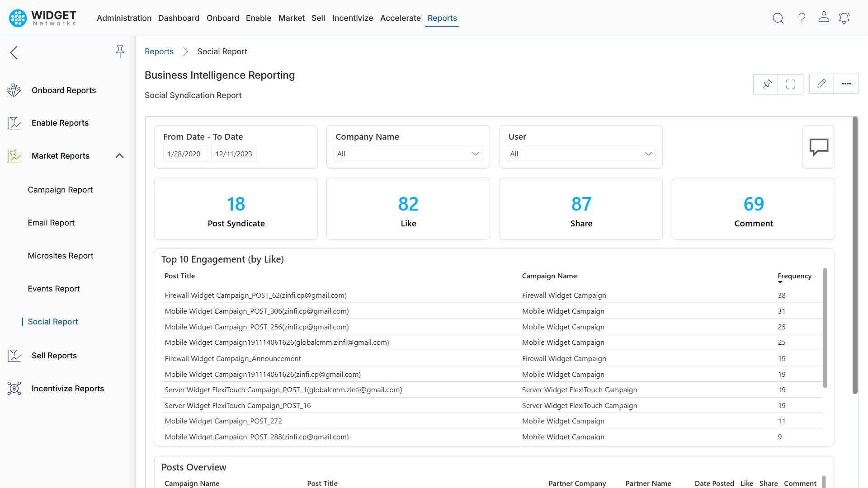Click the notification bell icon
The height and width of the screenshot is (488, 868).
coord(844,18)
